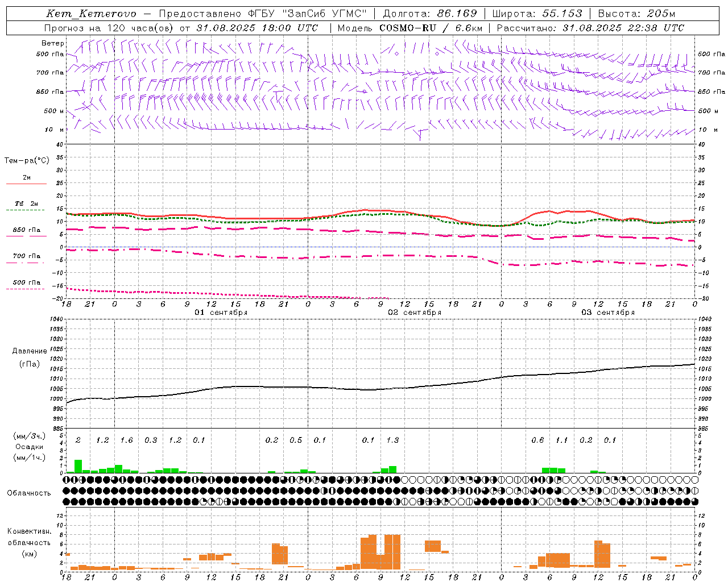Click the '0.5' three-hour precipitation value
This screenshot has height=582, width=728.
point(296,440)
